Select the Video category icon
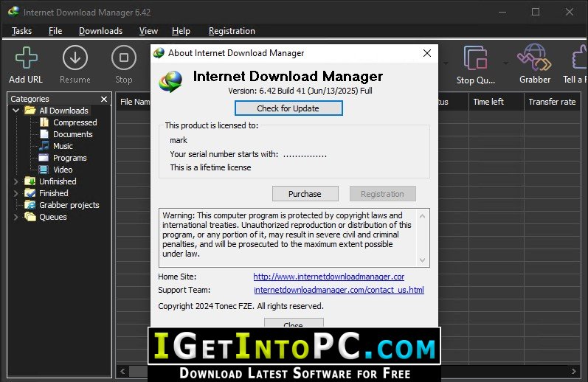The image size is (588, 382). [44, 170]
